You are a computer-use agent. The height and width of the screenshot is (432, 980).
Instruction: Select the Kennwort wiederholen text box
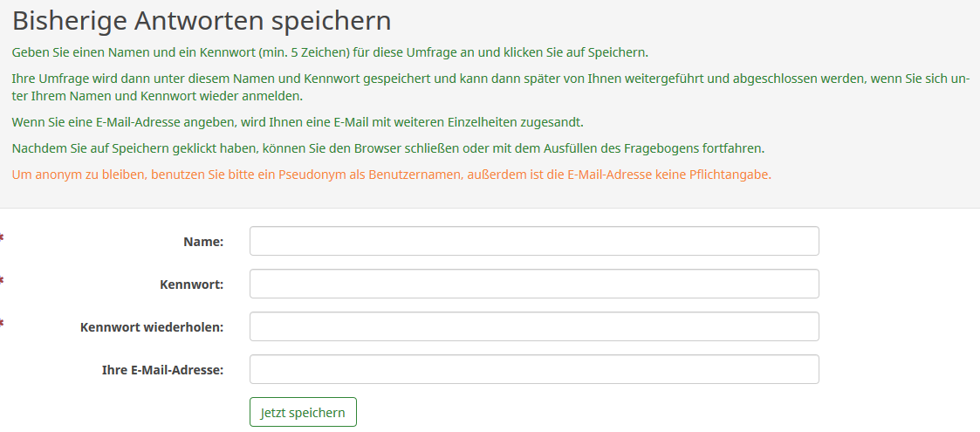534,326
